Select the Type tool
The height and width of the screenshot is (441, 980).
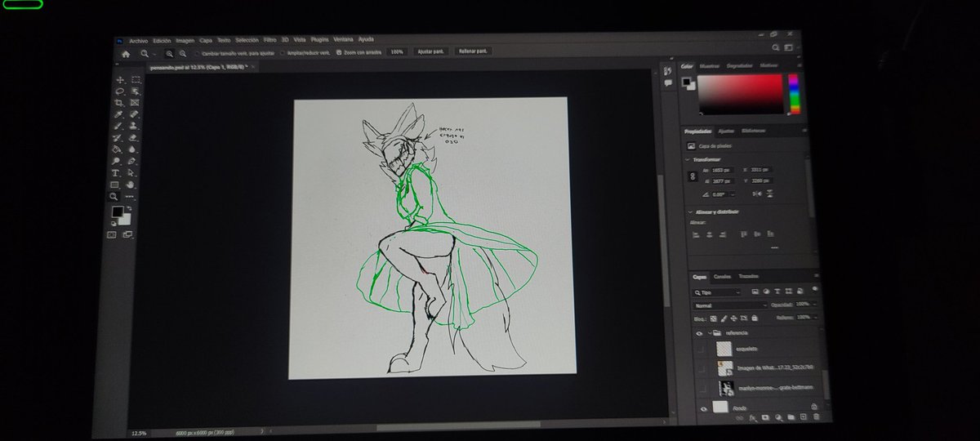point(115,172)
